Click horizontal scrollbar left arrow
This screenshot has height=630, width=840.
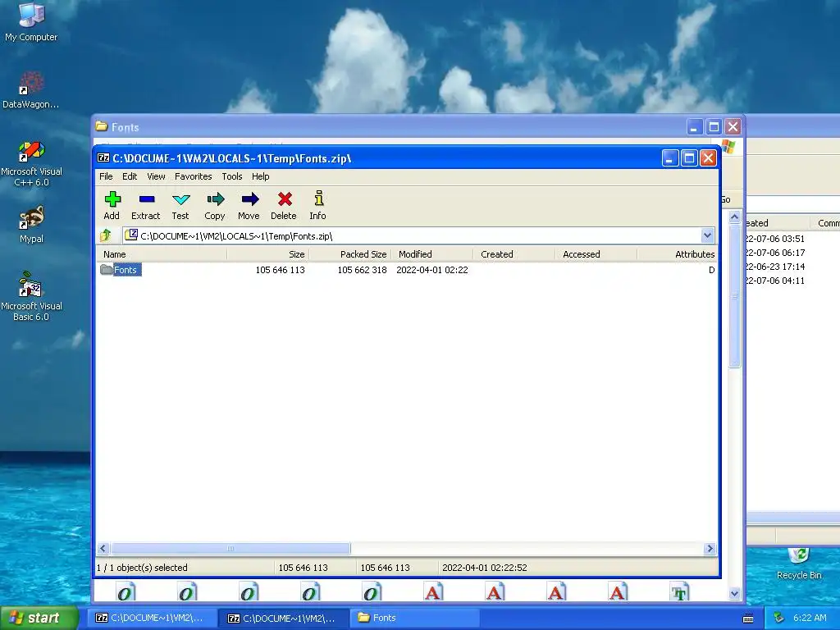pos(103,548)
